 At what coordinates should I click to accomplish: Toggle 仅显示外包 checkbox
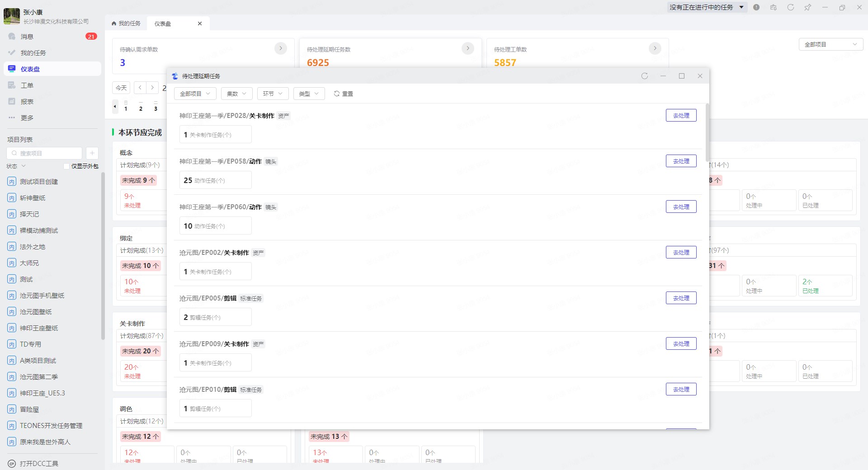[66, 166]
